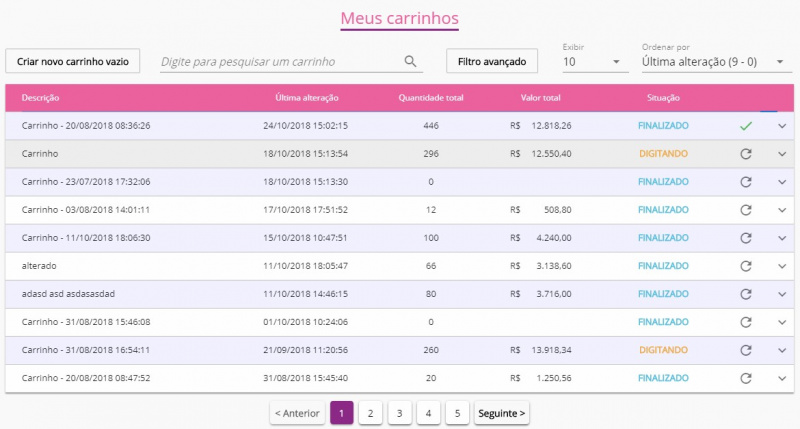800x429 pixels.
Task: Select the 'alterado' cart description
Action: [39, 266]
